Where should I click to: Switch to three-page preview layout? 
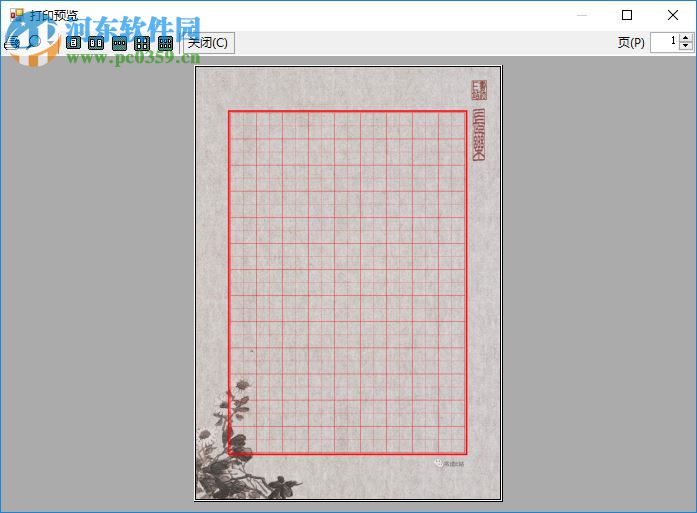coord(119,43)
